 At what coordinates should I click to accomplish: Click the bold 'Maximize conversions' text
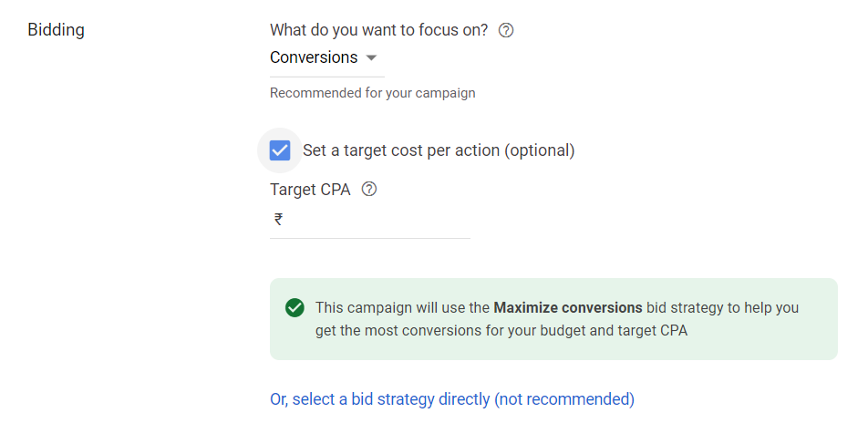pyautogui.click(x=567, y=307)
